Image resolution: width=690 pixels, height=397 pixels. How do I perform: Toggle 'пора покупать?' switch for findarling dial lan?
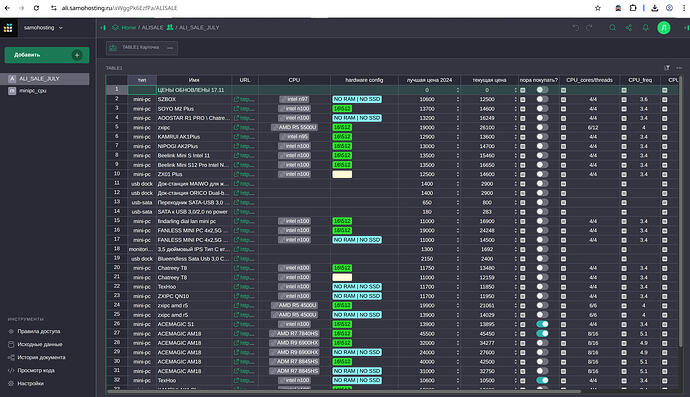coord(542,221)
